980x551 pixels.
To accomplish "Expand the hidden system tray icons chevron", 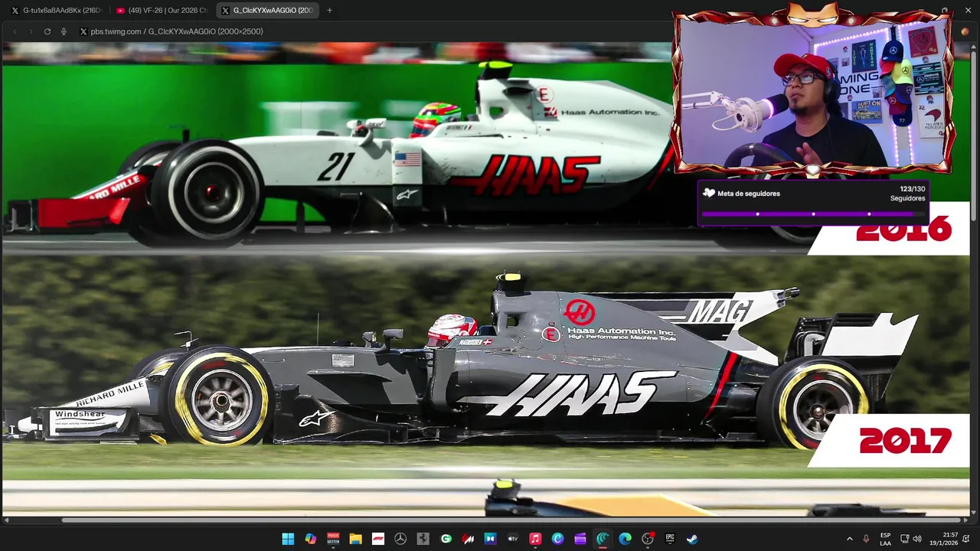I will pyautogui.click(x=849, y=539).
